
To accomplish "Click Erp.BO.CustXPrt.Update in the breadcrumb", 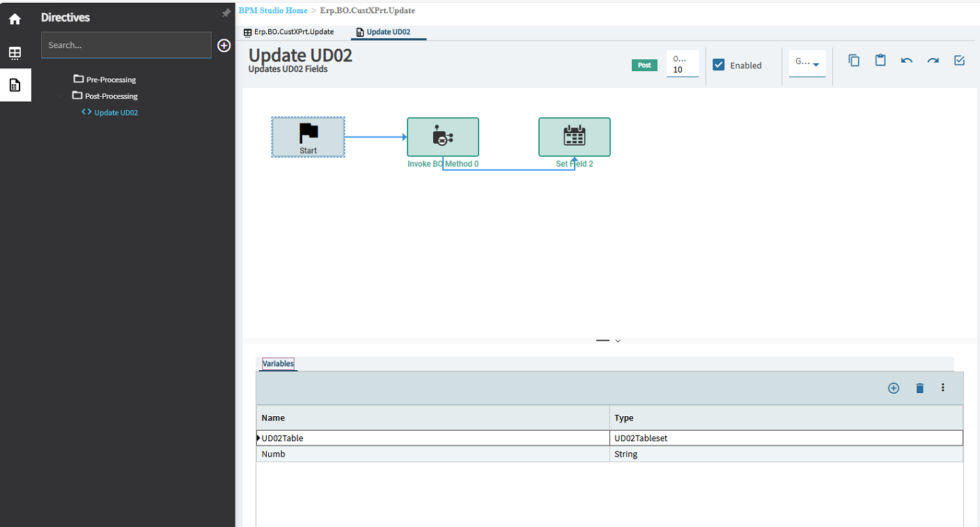I will click(x=368, y=10).
